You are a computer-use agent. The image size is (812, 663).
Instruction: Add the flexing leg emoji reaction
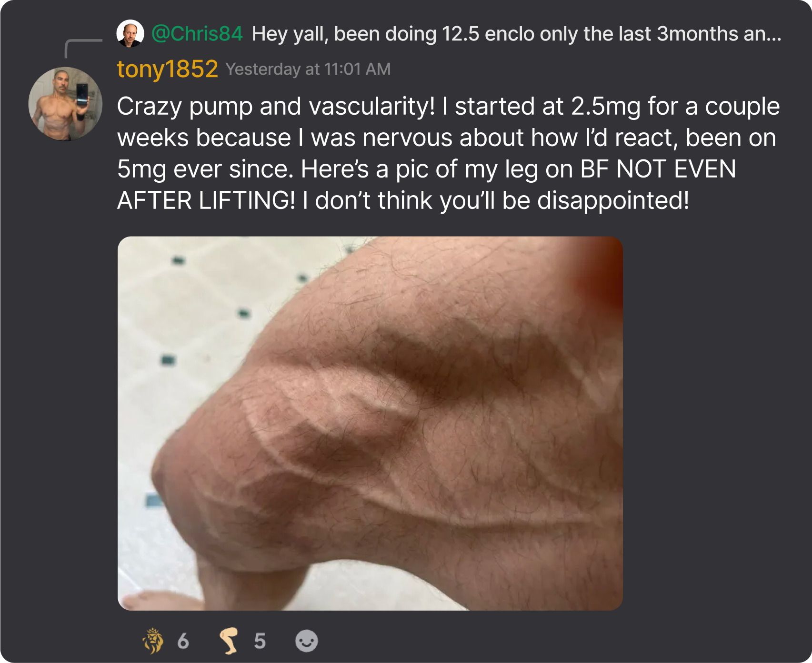[229, 641]
